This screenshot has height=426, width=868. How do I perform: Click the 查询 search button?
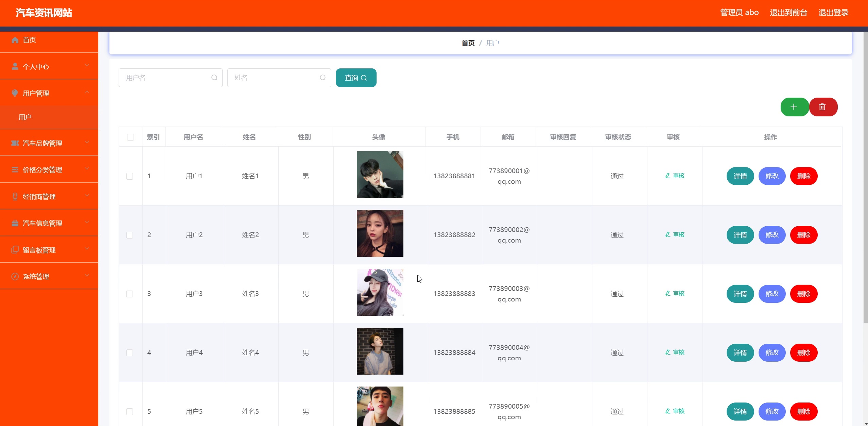[356, 78]
